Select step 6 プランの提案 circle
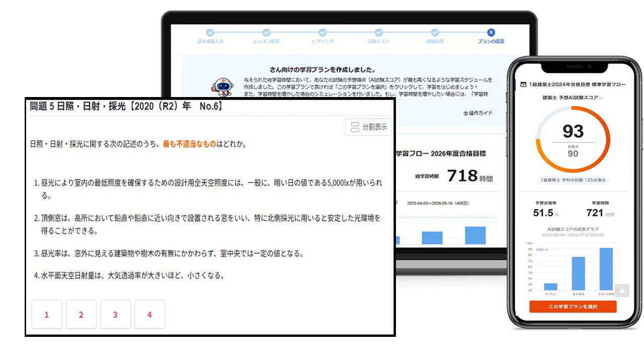Screen dimensions: 644x362 click(x=491, y=33)
